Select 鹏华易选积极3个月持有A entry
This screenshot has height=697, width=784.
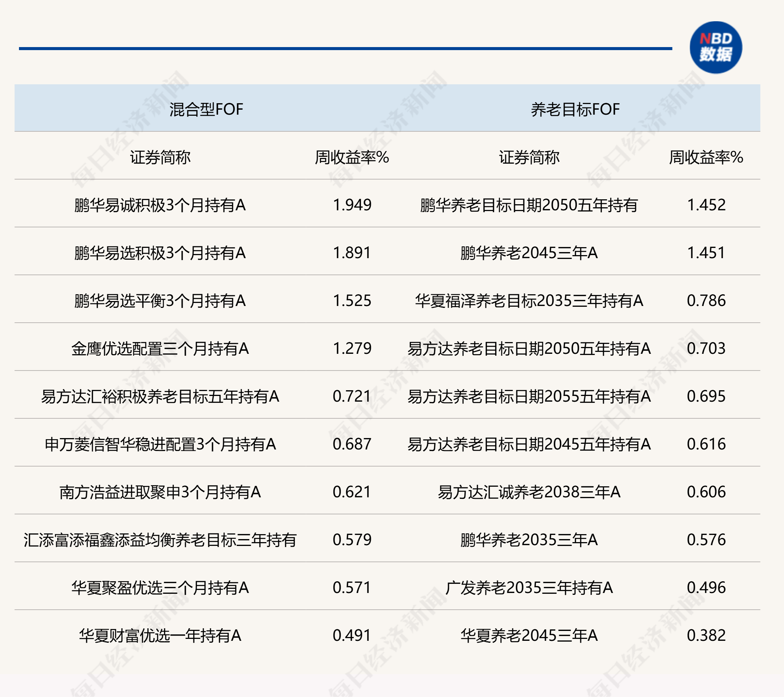(x=160, y=253)
